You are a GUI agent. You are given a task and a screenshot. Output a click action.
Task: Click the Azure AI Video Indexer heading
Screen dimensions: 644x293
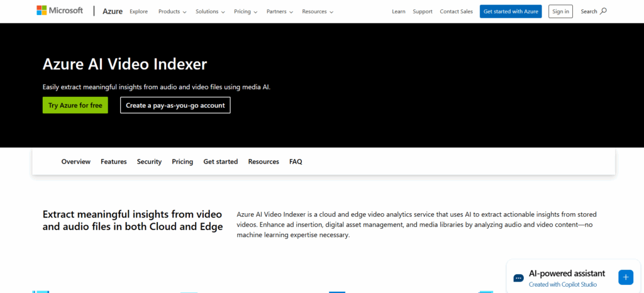click(x=125, y=64)
